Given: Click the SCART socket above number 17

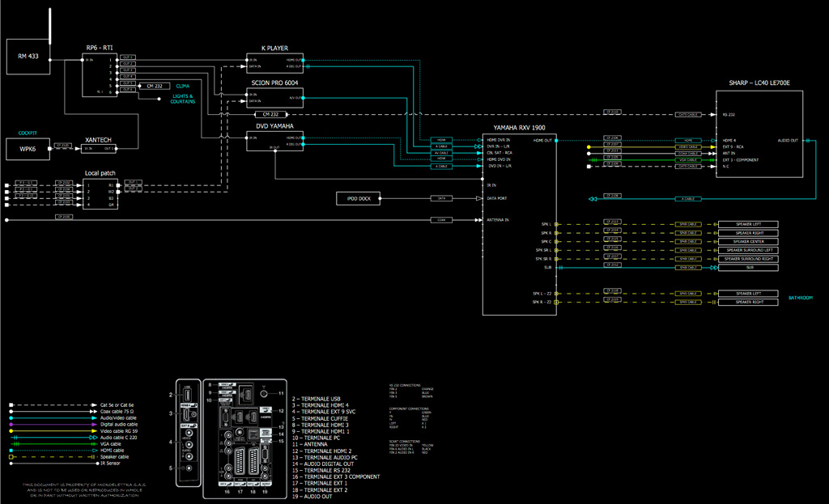Looking at the screenshot, I should pos(240,461).
